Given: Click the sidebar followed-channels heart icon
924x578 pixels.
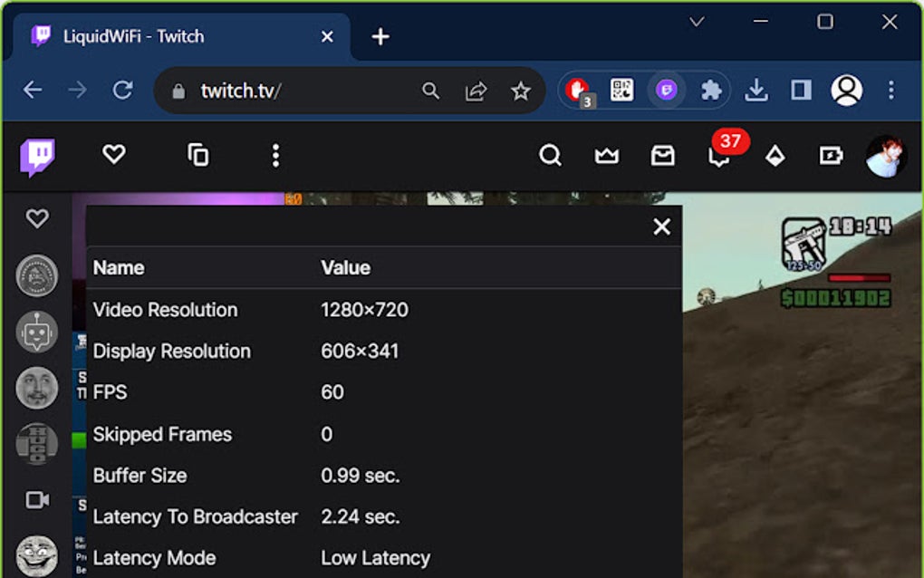Looking at the screenshot, I should point(37,218).
